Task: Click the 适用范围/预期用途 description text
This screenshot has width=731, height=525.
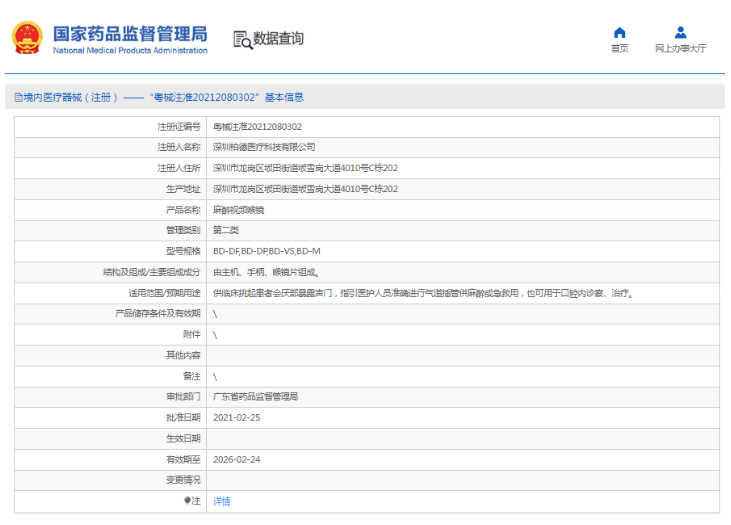Action: tap(422, 293)
